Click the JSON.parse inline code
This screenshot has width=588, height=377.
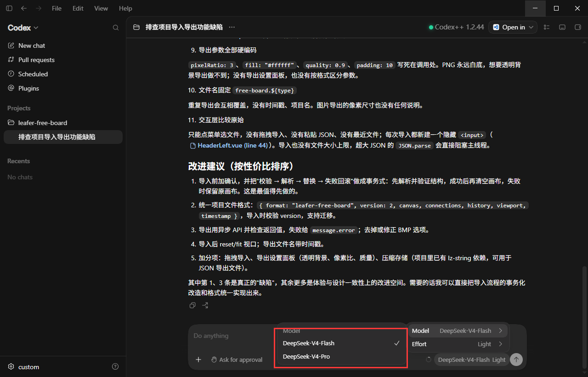click(x=414, y=146)
